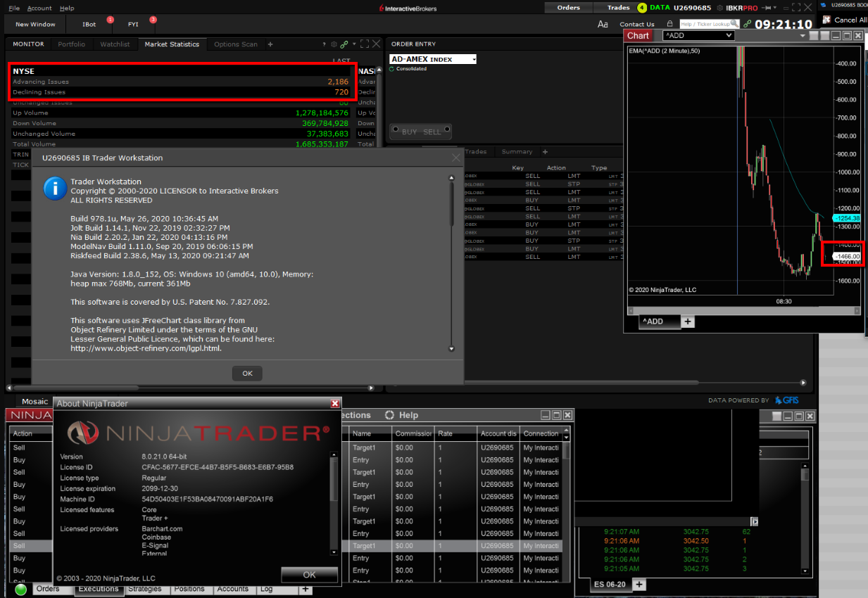
Task: Click the GFIS data provider logo
Action: click(x=786, y=400)
